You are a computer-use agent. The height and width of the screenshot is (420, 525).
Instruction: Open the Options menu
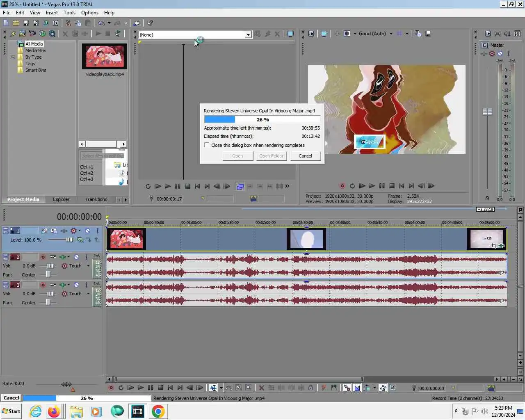coord(90,13)
